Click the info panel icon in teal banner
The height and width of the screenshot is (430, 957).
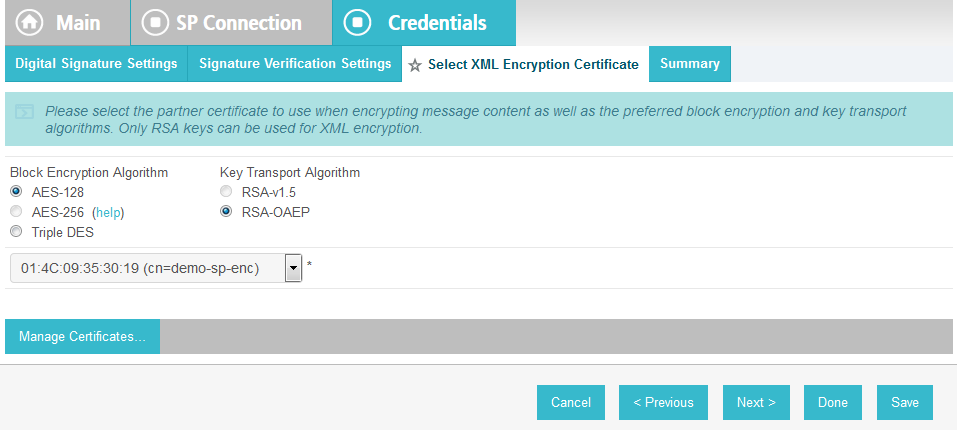(x=24, y=112)
